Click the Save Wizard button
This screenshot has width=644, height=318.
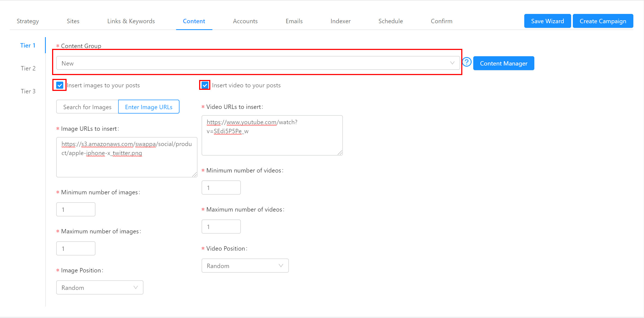547,21
